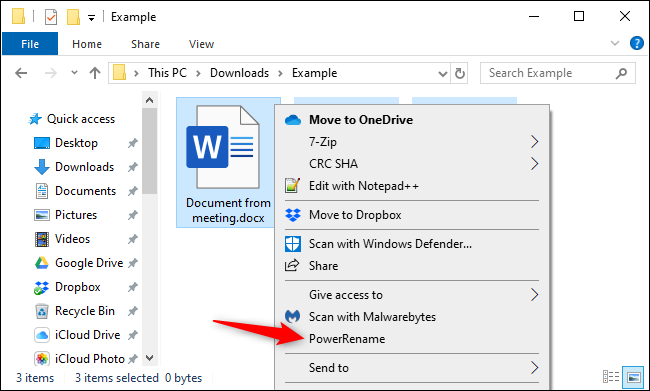Open the Send to submenu
Image resolution: width=650 pixels, height=391 pixels.
pyautogui.click(x=412, y=368)
